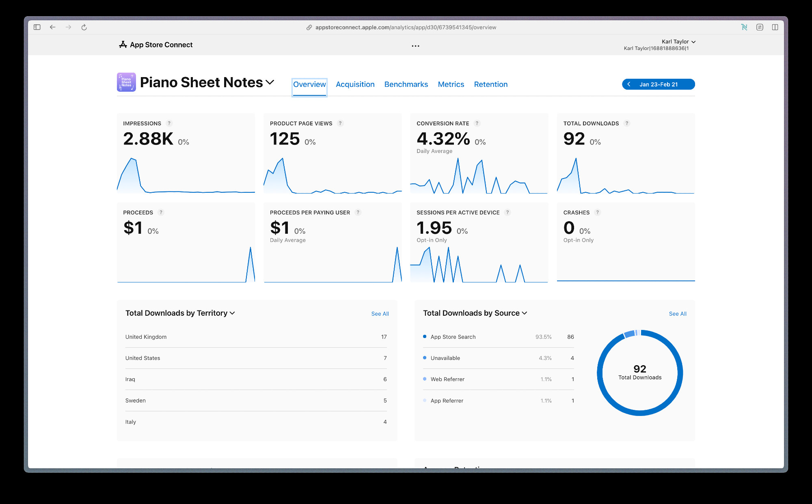Open the Conversion Rate 4.32% card
The image size is (812, 504).
(x=479, y=153)
